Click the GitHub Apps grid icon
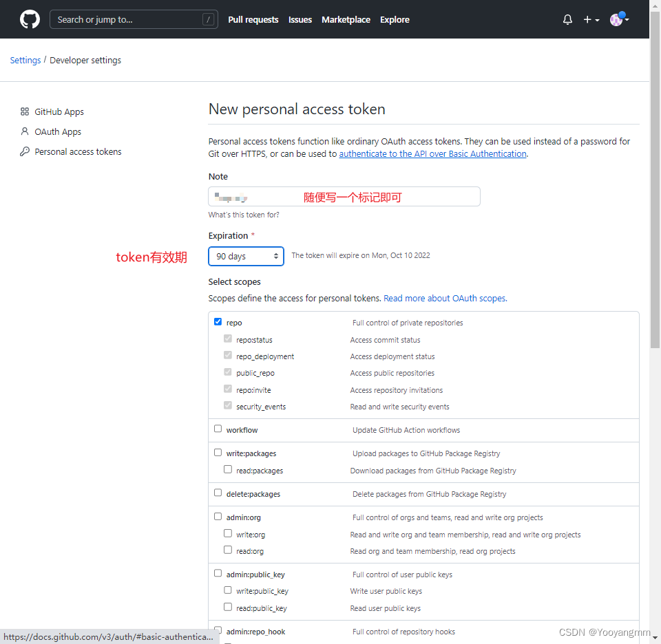Viewport: 661px width, 644px height. tap(25, 111)
